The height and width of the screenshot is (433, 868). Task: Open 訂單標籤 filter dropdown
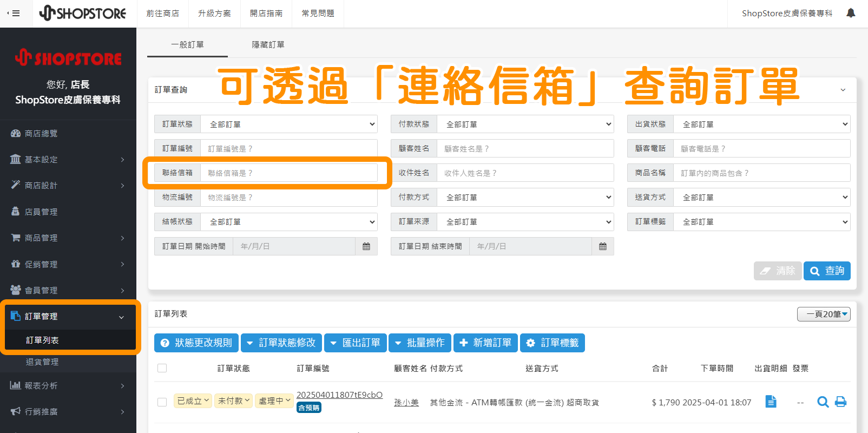click(762, 221)
